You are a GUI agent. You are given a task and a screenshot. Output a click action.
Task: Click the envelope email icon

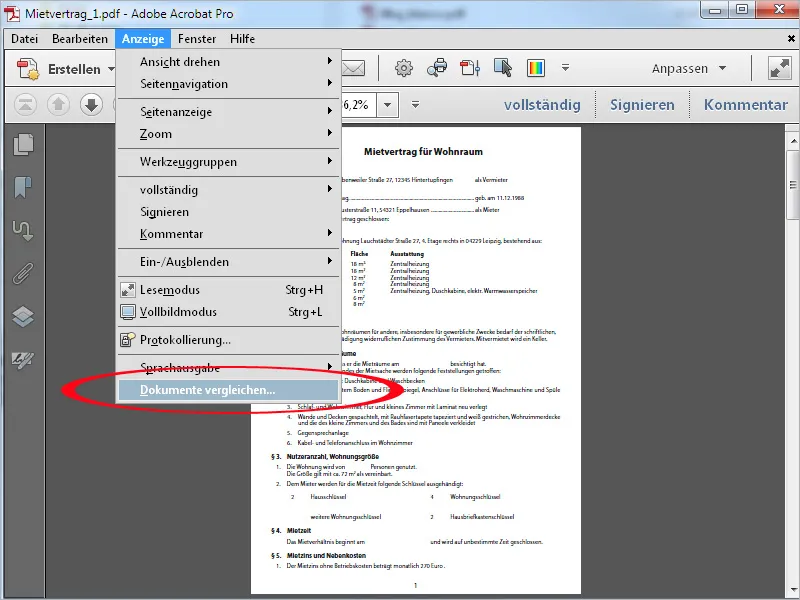tap(353, 68)
